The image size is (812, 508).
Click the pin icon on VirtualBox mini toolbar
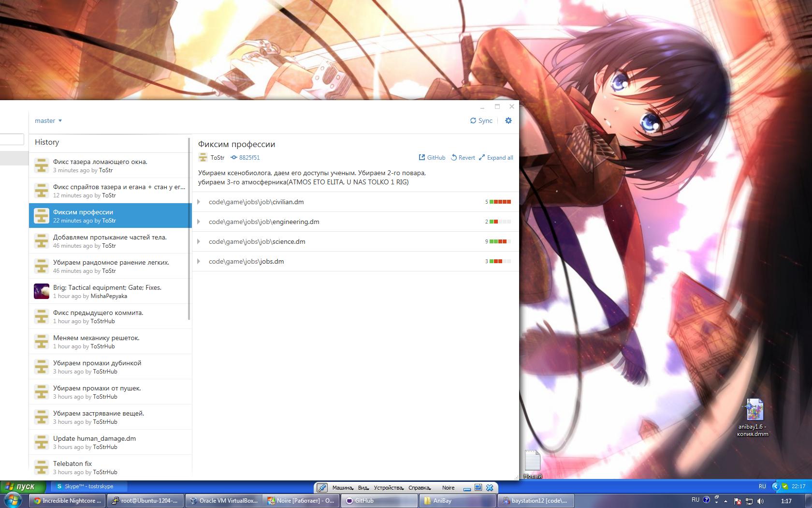[x=322, y=488]
